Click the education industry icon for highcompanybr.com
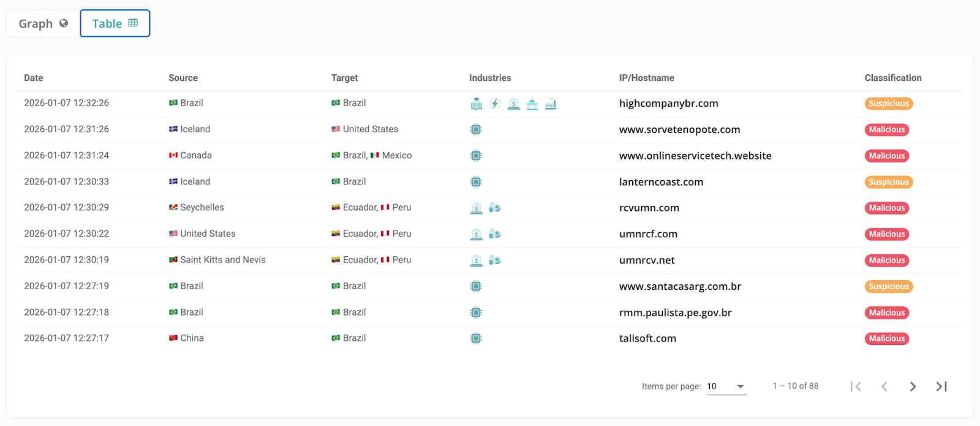The image size is (980, 426). [477, 104]
